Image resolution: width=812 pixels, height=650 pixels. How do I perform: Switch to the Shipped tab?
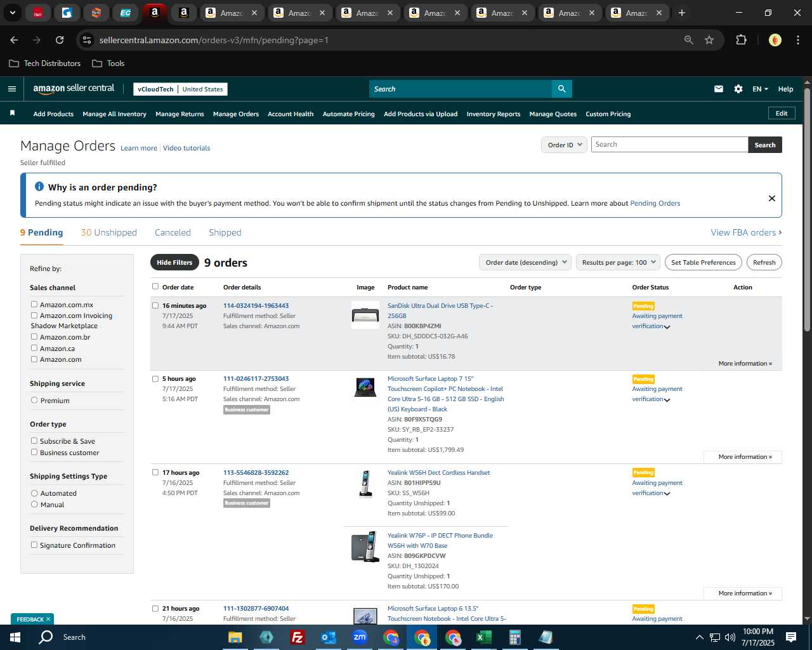click(x=225, y=232)
